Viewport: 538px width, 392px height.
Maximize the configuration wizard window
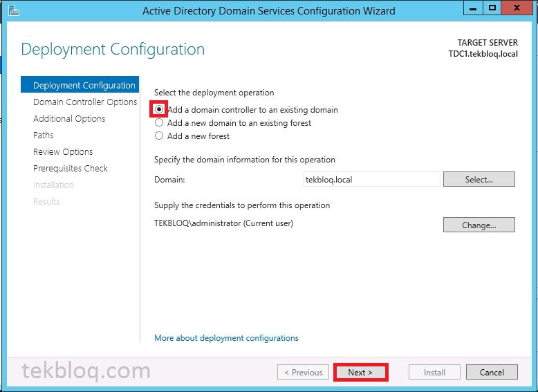tap(492, 8)
